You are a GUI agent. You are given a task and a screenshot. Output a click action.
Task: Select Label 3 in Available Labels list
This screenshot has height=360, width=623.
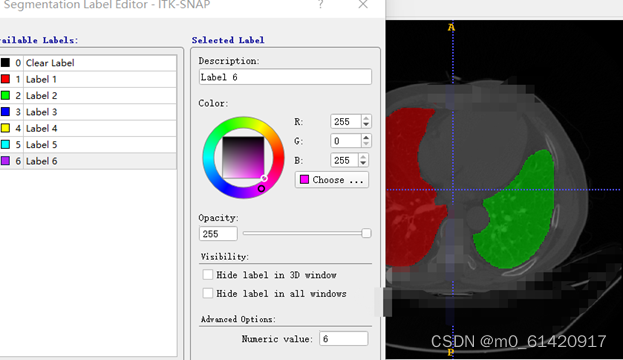88,112
